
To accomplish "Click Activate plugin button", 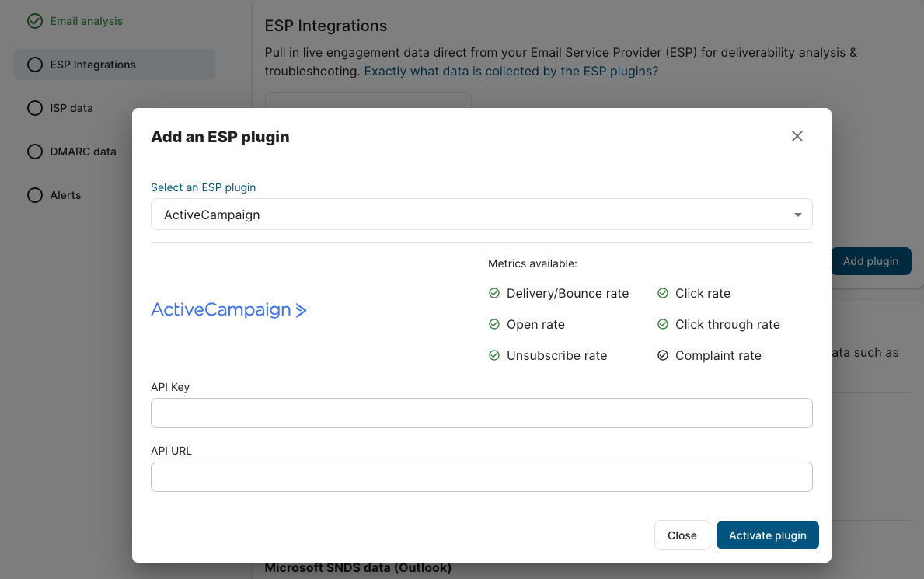I will point(767,535).
